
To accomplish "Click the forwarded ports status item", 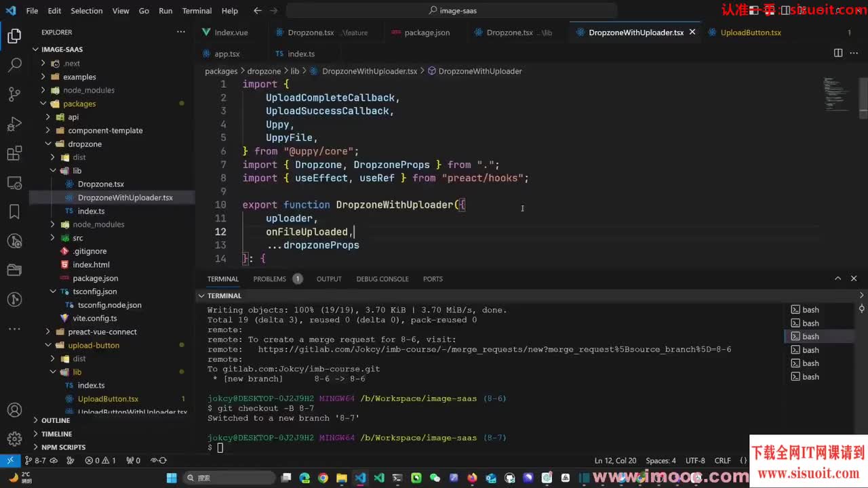I will pos(133,461).
